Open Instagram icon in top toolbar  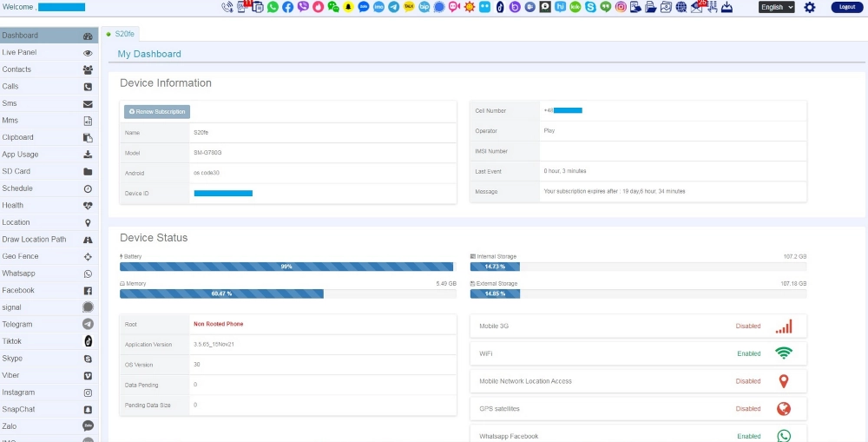(621, 7)
